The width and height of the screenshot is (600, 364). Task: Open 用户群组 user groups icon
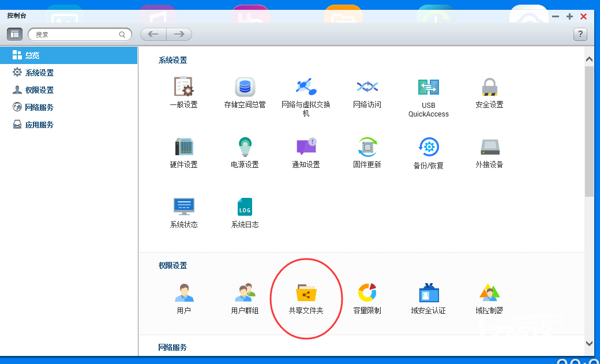coord(245,293)
